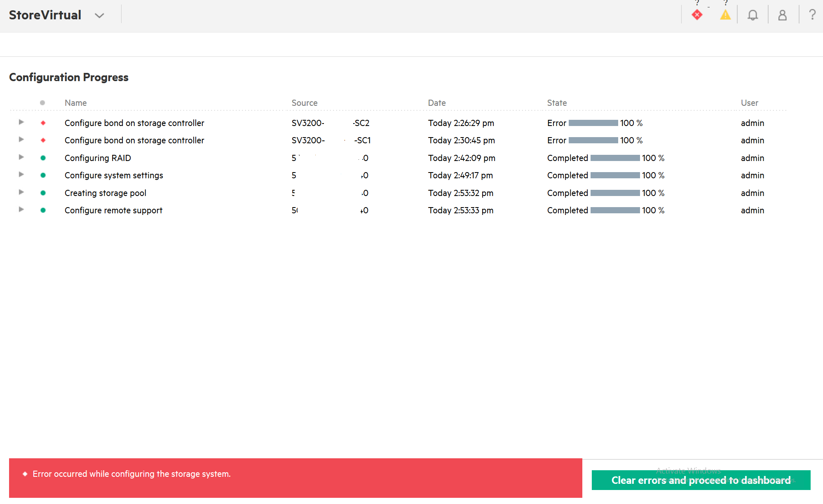Click 'Completed' state for Creating storage pool
Image resolution: width=823 pixels, height=504 pixels.
tap(567, 193)
